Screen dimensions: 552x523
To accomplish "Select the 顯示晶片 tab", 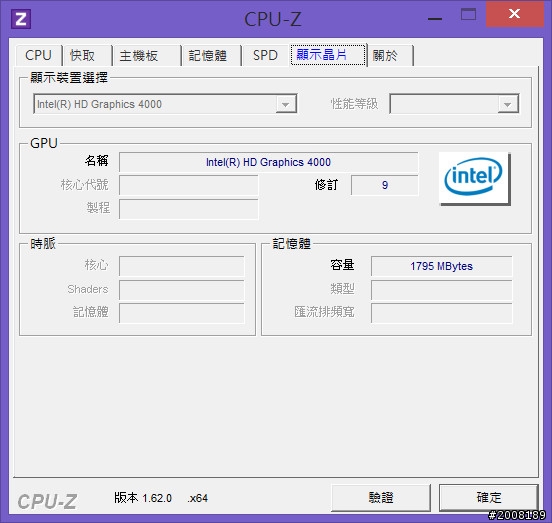I will [x=328, y=55].
